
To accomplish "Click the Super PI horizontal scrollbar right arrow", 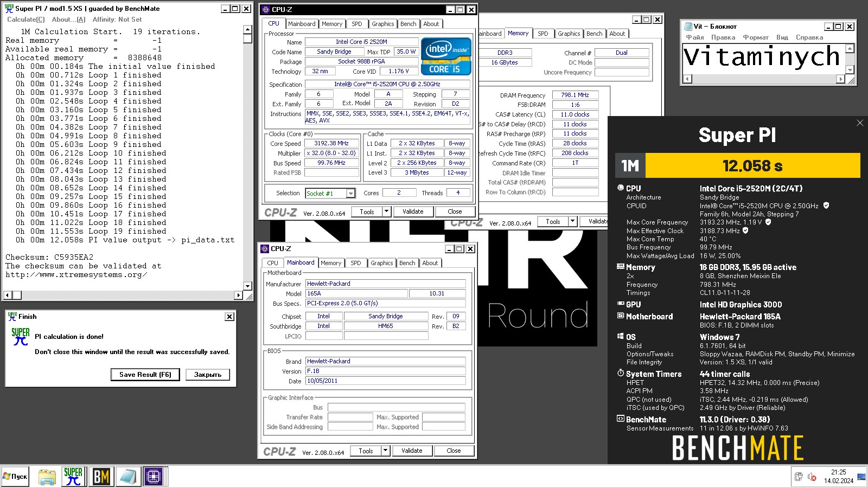I will pyautogui.click(x=238, y=295).
